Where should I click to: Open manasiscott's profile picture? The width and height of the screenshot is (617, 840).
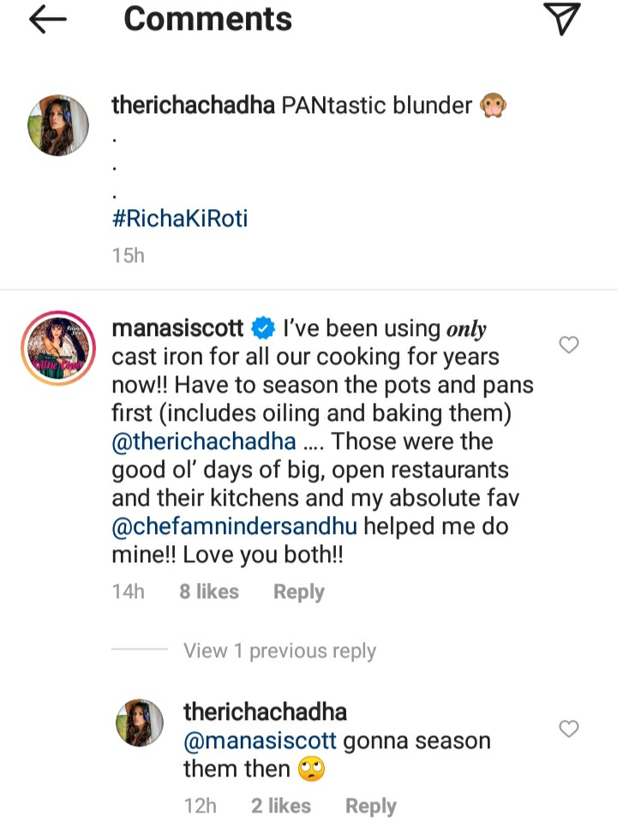coord(57,347)
